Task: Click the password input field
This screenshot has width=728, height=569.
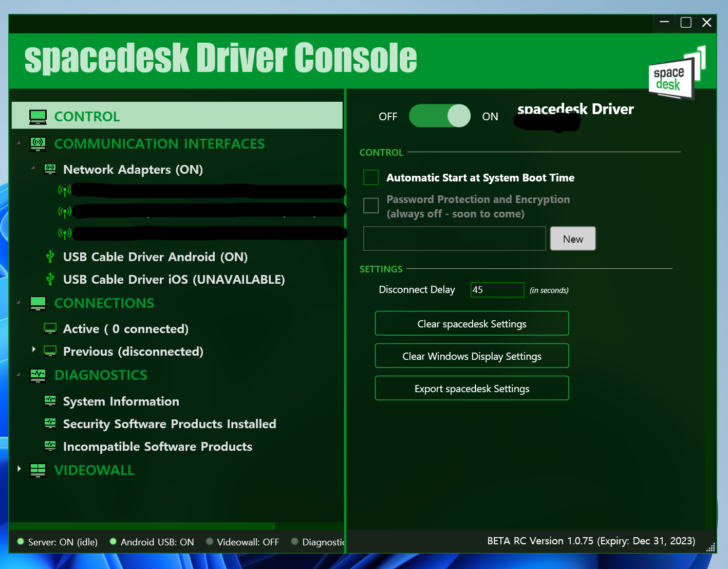Action: tap(454, 238)
